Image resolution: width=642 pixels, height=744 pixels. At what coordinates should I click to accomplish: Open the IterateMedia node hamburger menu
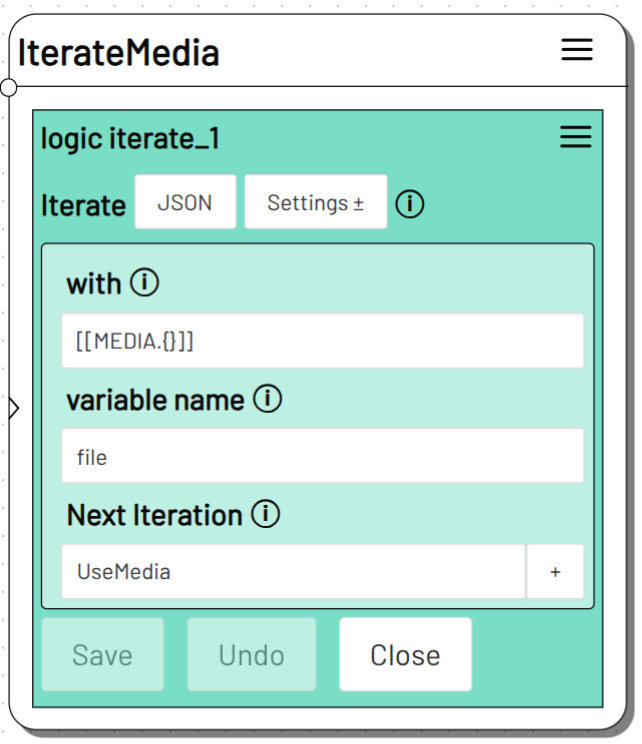(576, 50)
